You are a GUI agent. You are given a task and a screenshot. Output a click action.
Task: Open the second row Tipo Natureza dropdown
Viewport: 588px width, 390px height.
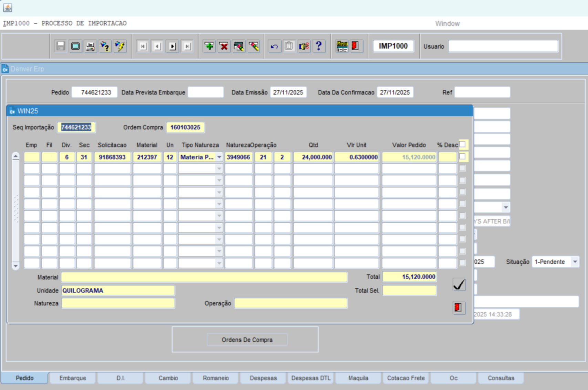(219, 169)
